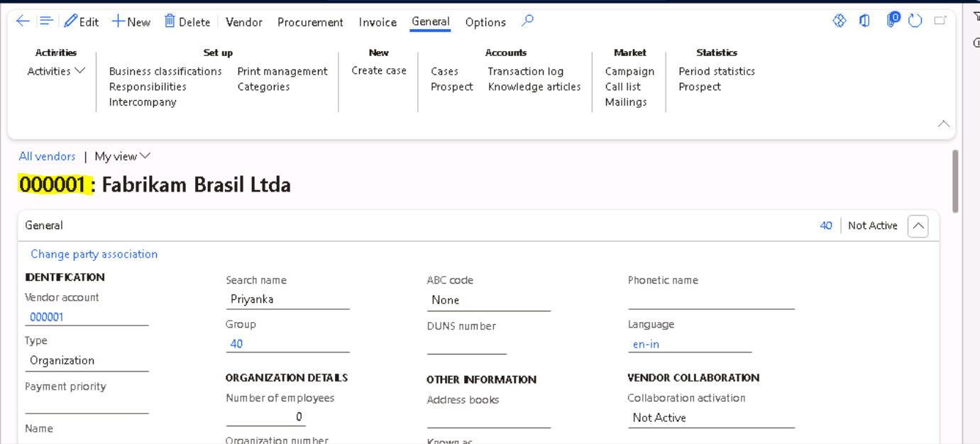Click the Payment priority field
The width and height of the screenshot is (980, 444).
(87, 405)
